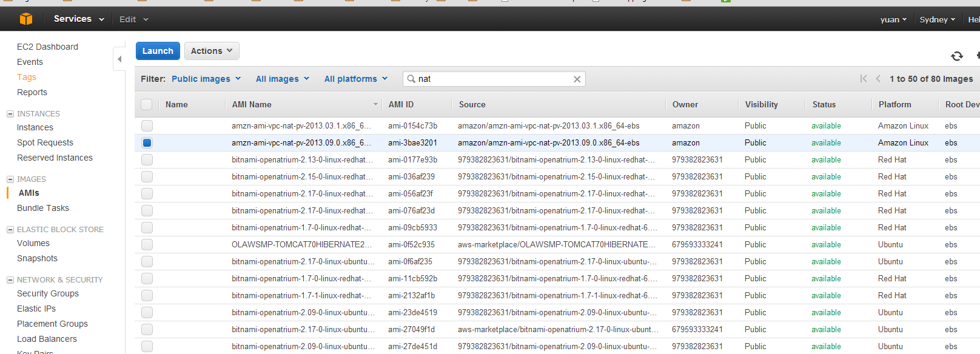Open the Services dropdown menu
Viewport: 980px width, 354px height.
(x=79, y=19)
